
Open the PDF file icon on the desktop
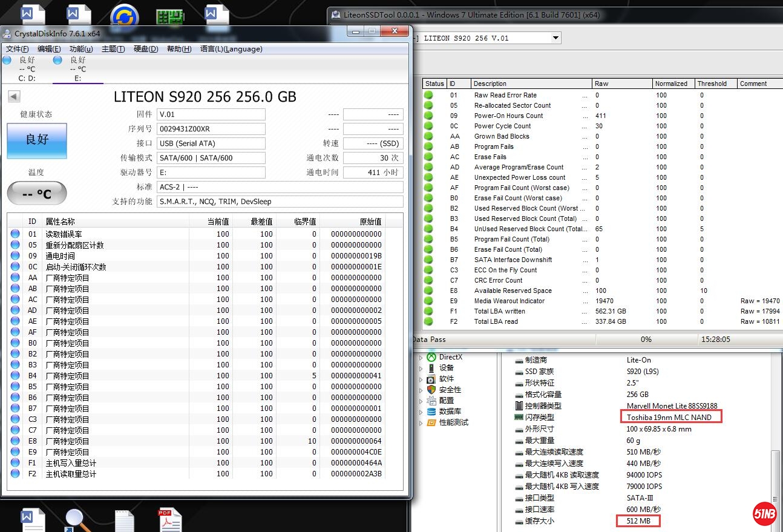[x=170, y=520]
